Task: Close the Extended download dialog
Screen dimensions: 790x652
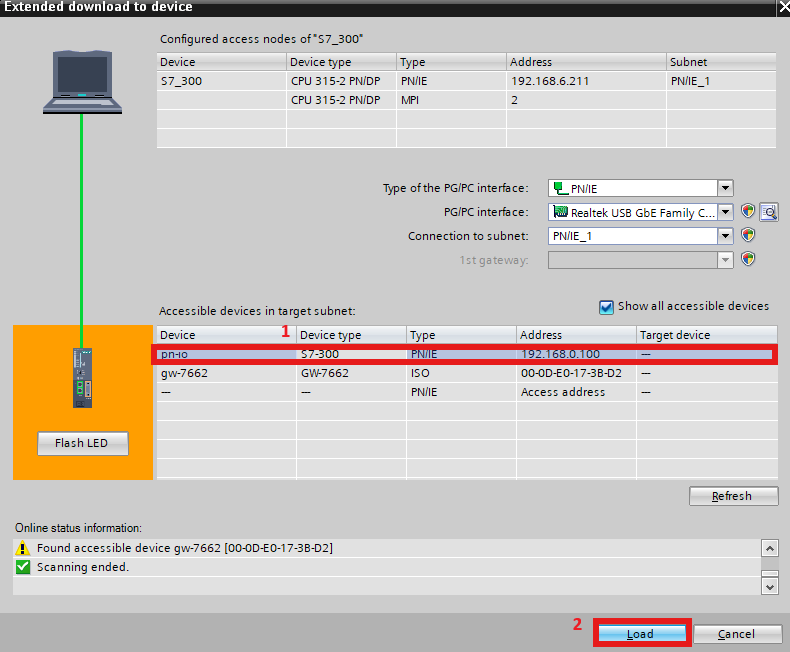Action: point(781,7)
